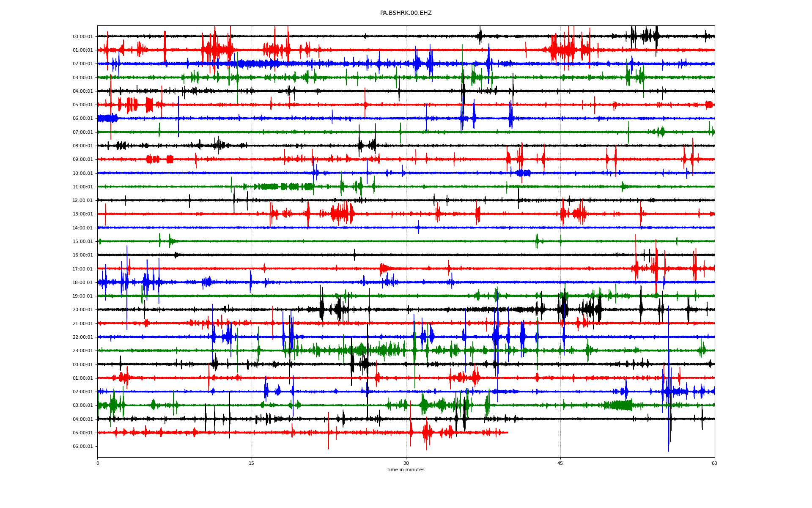The height and width of the screenshot is (508, 812).
Task: Click the 20:00:01 row label
Action: pyautogui.click(x=82, y=310)
